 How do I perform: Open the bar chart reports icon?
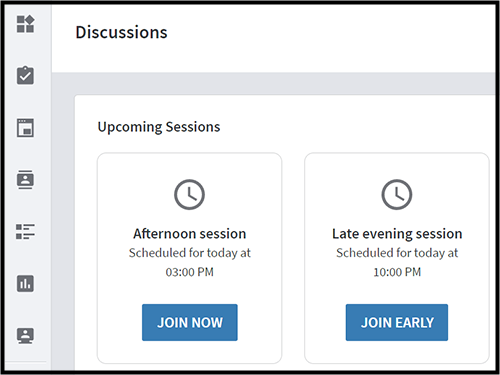(x=25, y=283)
